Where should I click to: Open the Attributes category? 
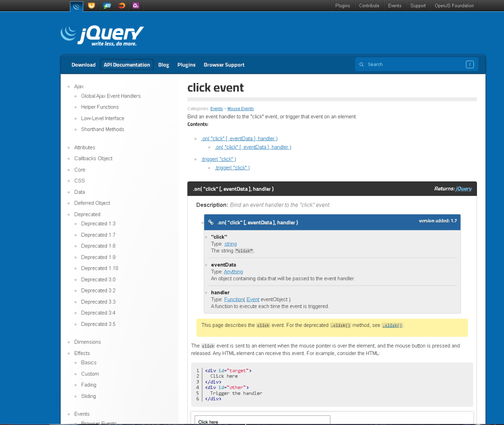(x=85, y=147)
